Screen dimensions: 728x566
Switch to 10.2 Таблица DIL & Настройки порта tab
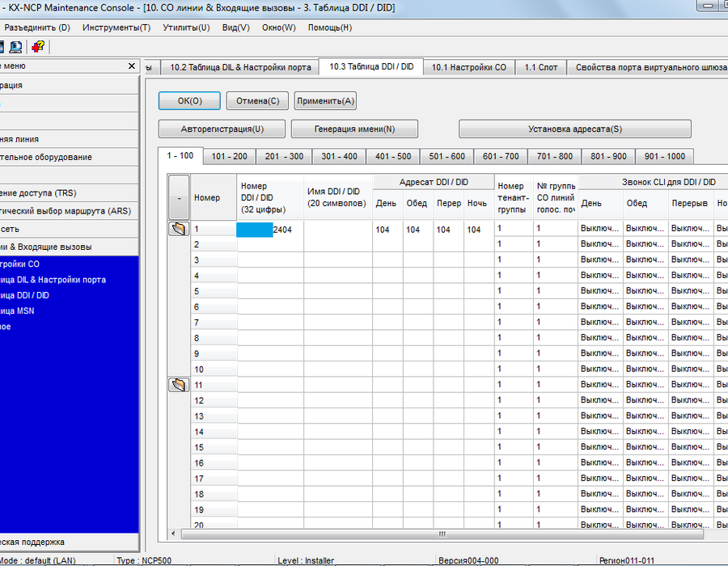point(240,67)
